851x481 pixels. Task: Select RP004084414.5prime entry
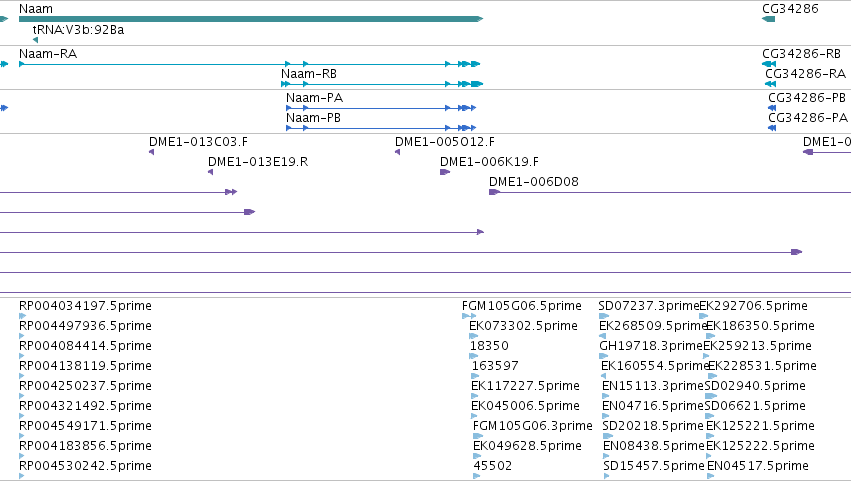85,346
